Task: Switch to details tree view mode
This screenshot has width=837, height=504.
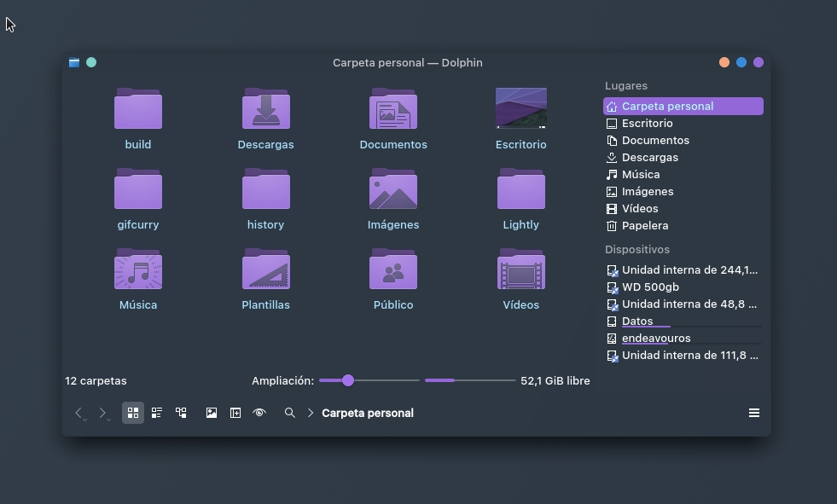Action: [181, 413]
